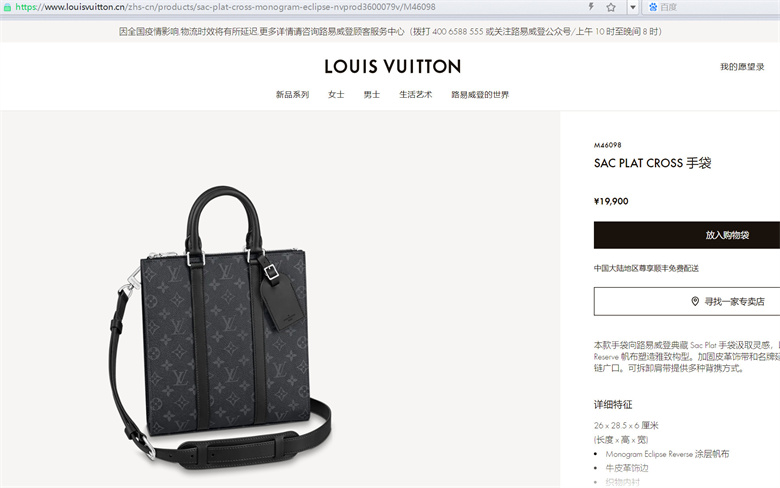Open the 路易威登的世界 menu

[x=480, y=95]
